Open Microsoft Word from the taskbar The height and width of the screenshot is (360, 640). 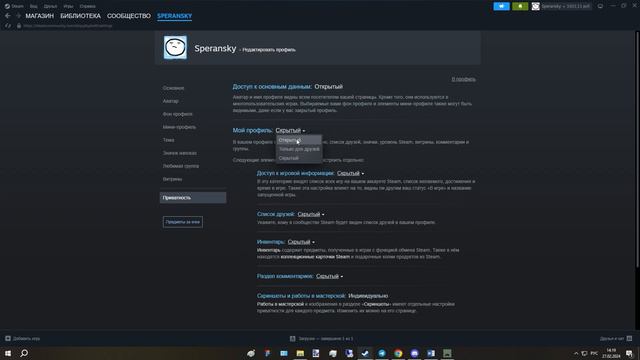pos(431,353)
